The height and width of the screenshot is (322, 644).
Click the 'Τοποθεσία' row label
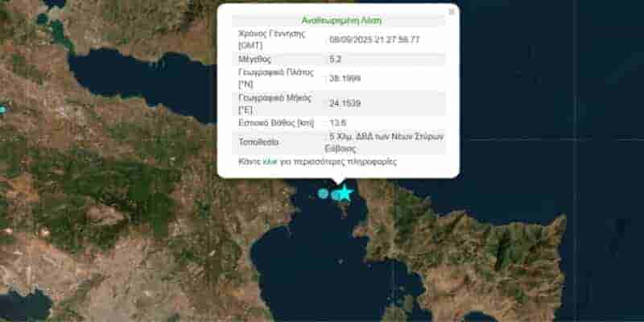258,142
